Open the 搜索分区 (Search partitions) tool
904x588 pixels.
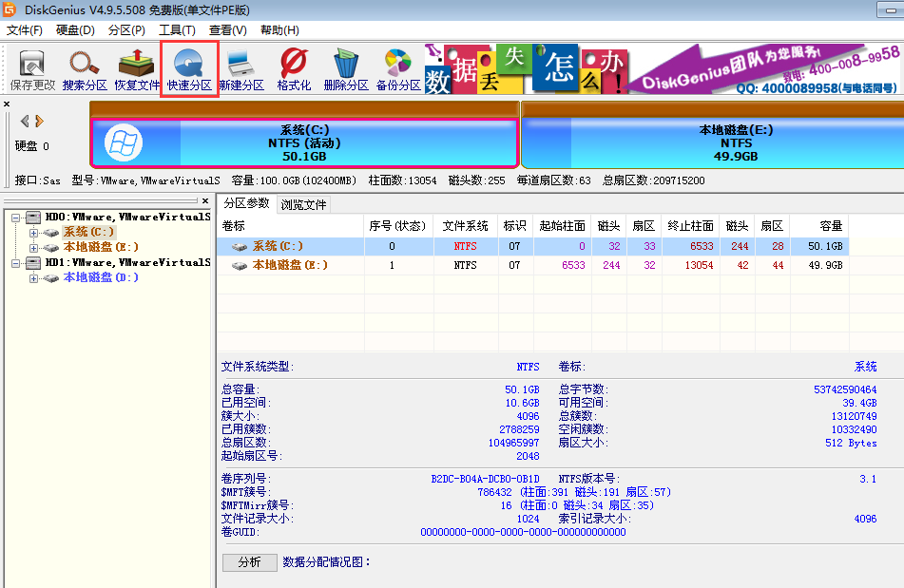[x=85, y=68]
